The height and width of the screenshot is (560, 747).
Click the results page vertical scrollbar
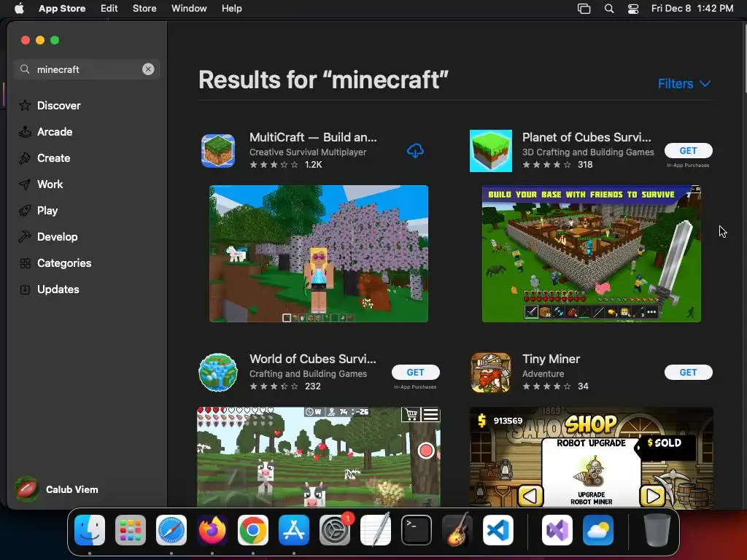[744, 60]
